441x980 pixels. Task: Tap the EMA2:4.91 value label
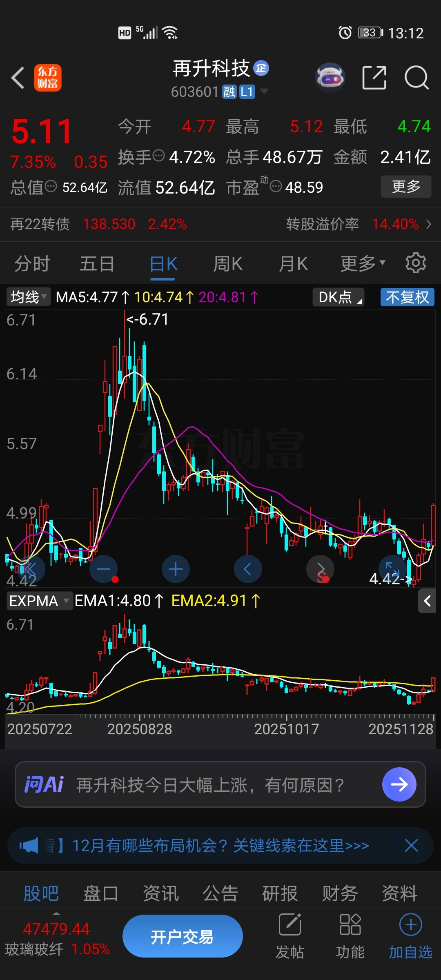(216, 601)
